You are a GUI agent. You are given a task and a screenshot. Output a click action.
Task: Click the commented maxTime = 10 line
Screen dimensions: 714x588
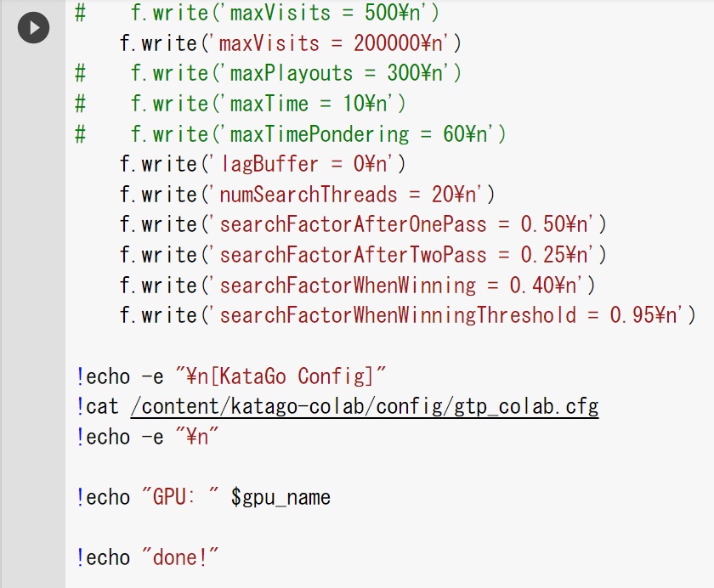click(241, 104)
